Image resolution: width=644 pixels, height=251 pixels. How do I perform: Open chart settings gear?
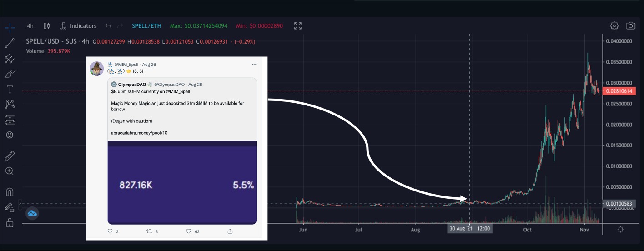coord(614,26)
